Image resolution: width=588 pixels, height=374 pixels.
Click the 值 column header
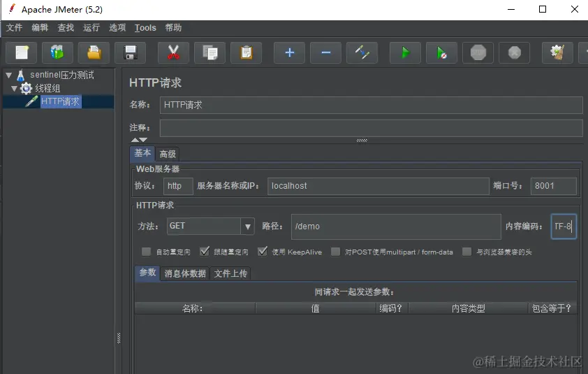316,308
